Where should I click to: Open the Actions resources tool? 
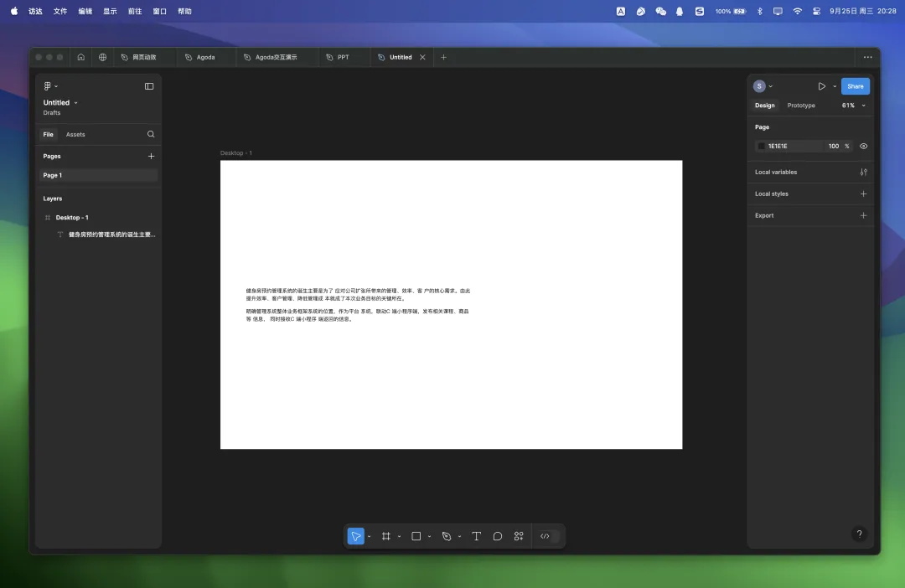[x=519, y=536]
